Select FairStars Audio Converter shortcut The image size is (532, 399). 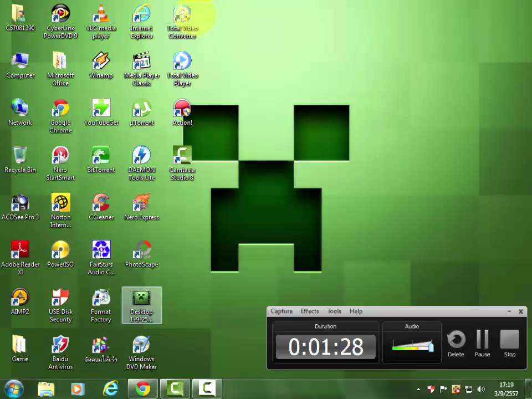(x=101, y=258)
